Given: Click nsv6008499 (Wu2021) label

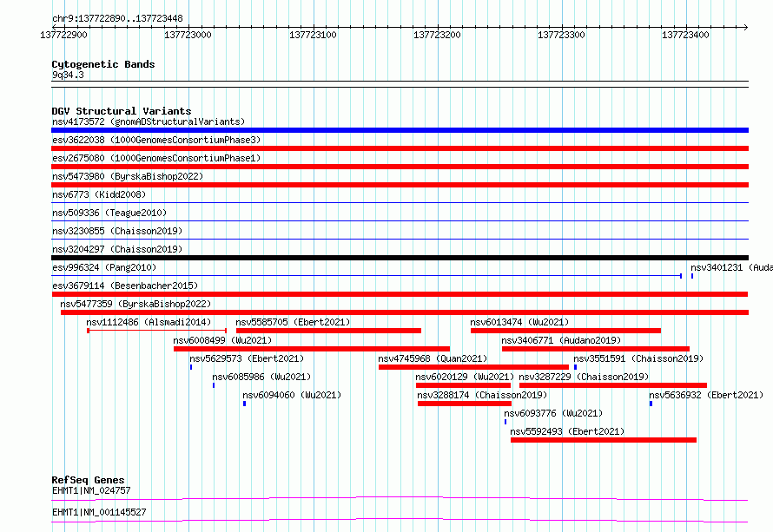Looking at the screenshot, I should click(x=222, y=340).
